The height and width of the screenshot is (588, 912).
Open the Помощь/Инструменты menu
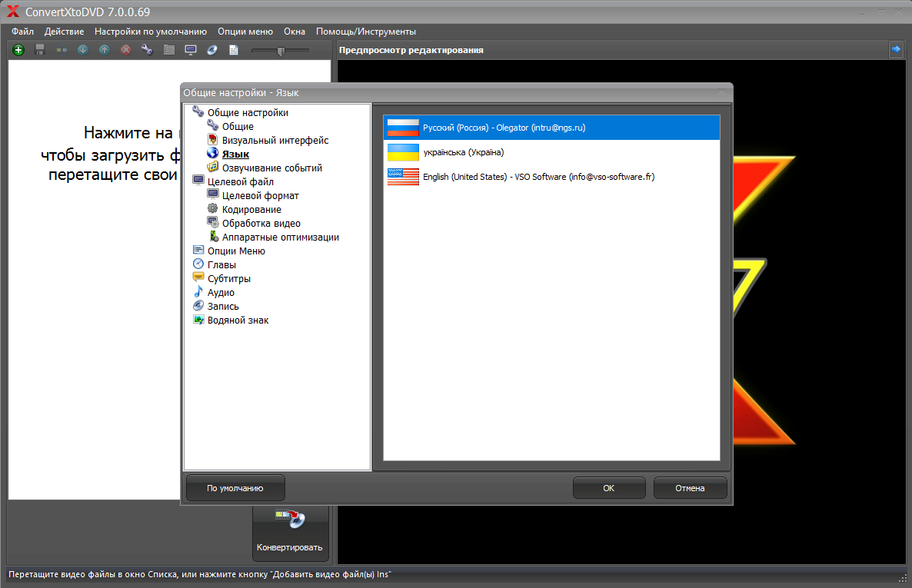(x=366, y=32)
